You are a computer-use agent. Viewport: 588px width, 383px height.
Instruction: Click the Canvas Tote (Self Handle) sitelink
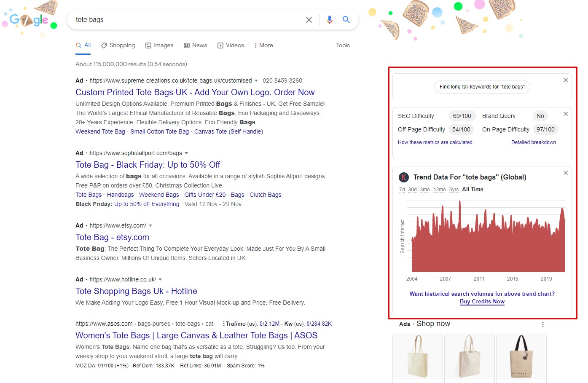(x=228, y=131)
